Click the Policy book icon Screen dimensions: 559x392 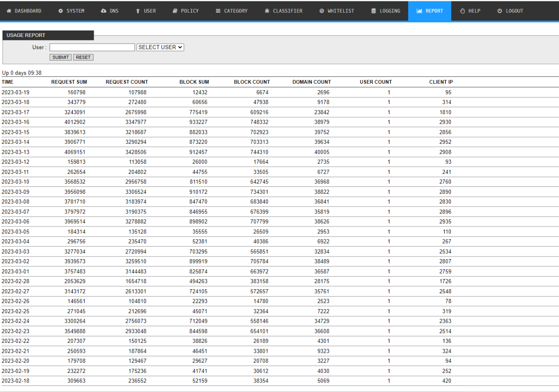tap(175, 11)
